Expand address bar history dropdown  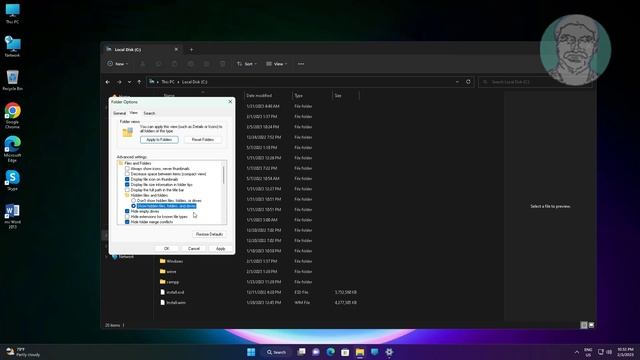457,82
